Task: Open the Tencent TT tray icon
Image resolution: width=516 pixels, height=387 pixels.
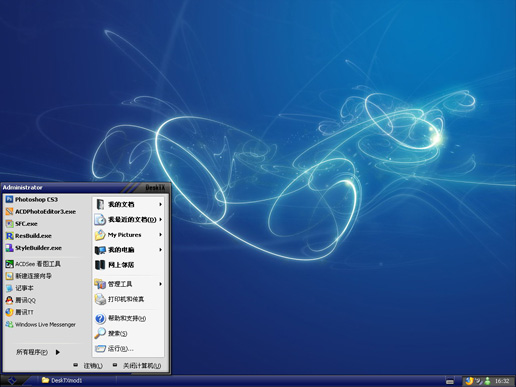Action: pos(469,381)
